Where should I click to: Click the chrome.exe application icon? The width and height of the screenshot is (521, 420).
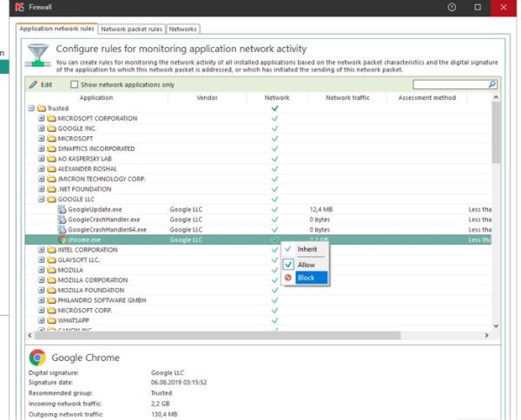pyautogui.click(x=61, y=240)
